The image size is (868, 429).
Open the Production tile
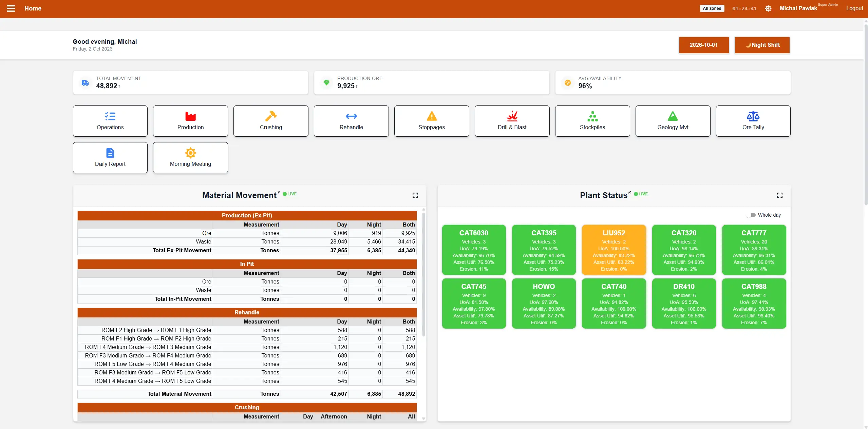point(190,121)
